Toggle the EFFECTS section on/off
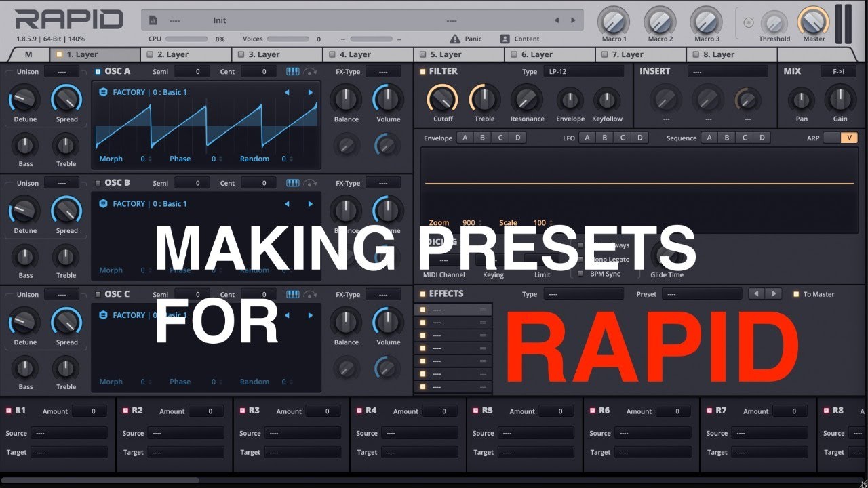Screen dimensions: 868x488 pos(423,294)
